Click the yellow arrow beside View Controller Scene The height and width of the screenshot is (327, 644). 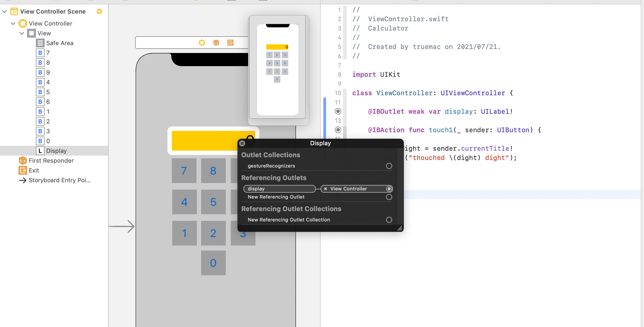coord(99,11)
